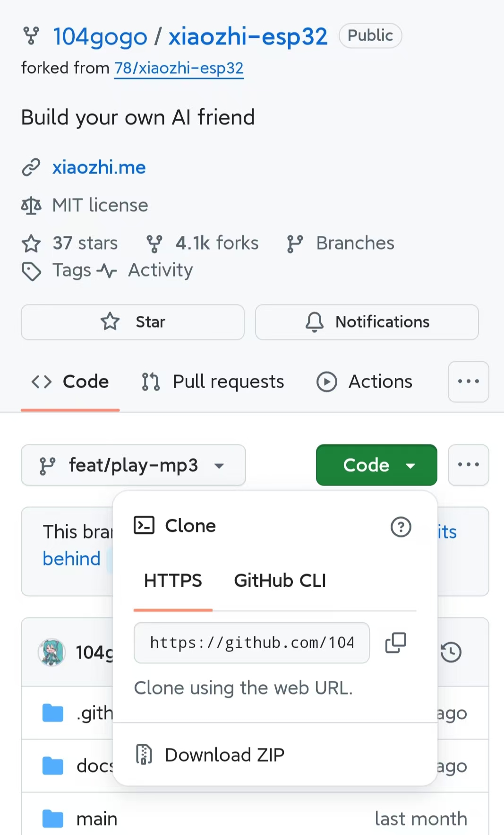Open commit history clock icon

click(x=451, y=652)
